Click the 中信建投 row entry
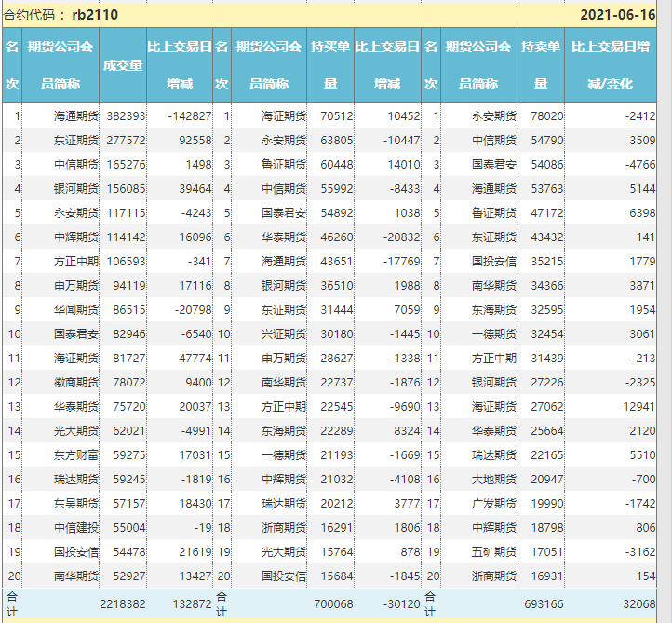This screenshot has height=623, width=672. (74, 527)
